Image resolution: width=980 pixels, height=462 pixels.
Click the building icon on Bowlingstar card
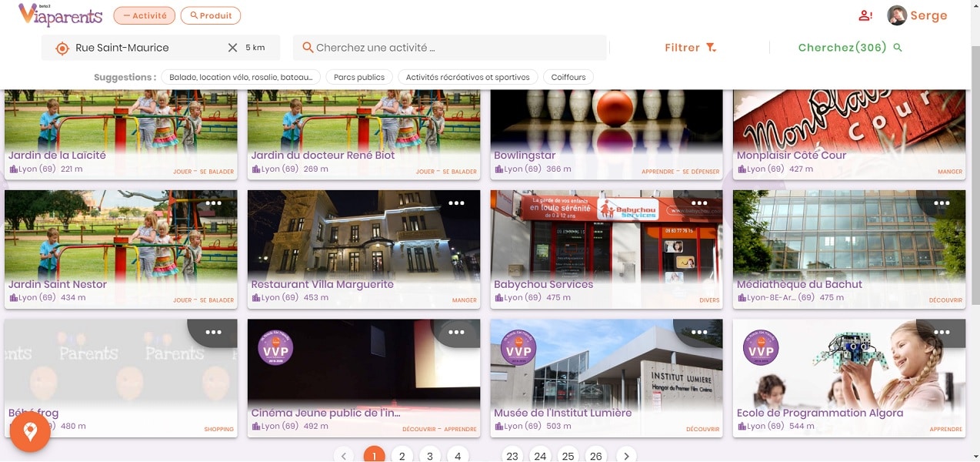[498, 169]
